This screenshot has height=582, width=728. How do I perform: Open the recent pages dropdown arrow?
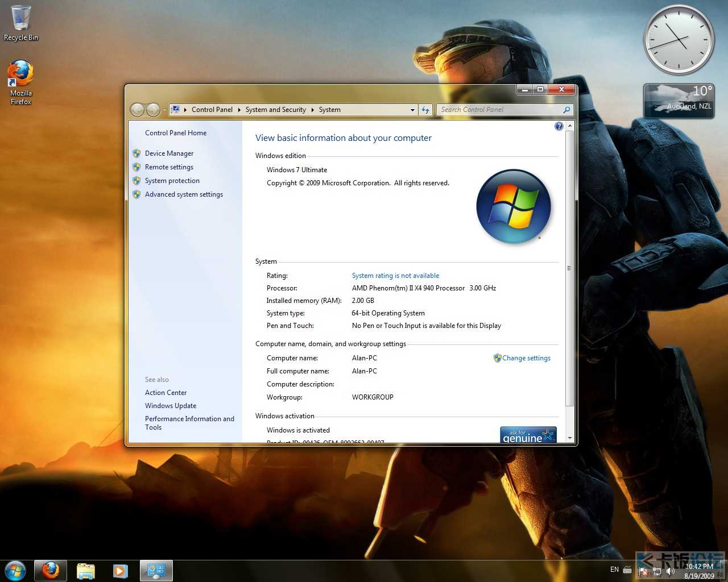tap(164, 110)
